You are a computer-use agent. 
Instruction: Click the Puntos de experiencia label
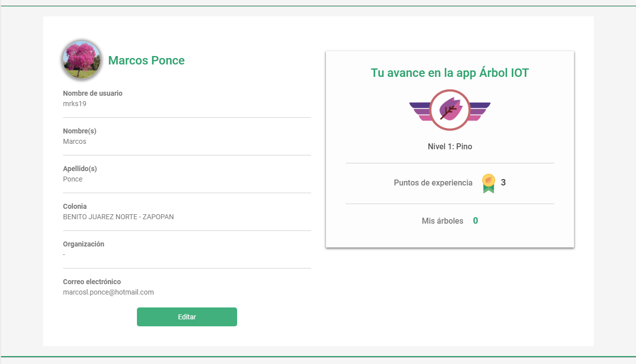pos(433,183)
